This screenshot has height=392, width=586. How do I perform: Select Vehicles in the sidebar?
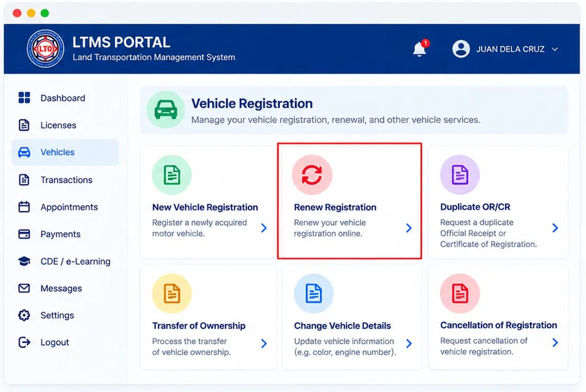[x=65, y=152]
